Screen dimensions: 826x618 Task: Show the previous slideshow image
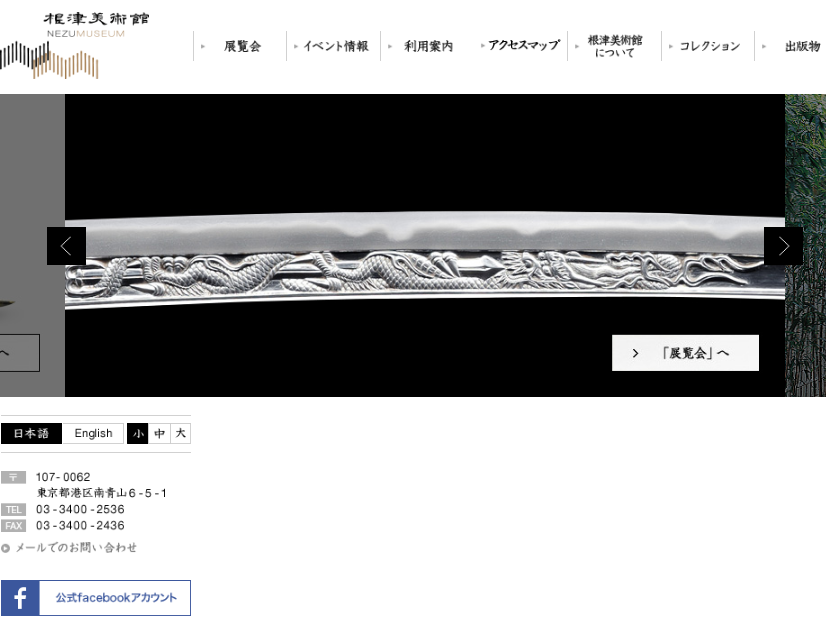[x=66, y=246]
